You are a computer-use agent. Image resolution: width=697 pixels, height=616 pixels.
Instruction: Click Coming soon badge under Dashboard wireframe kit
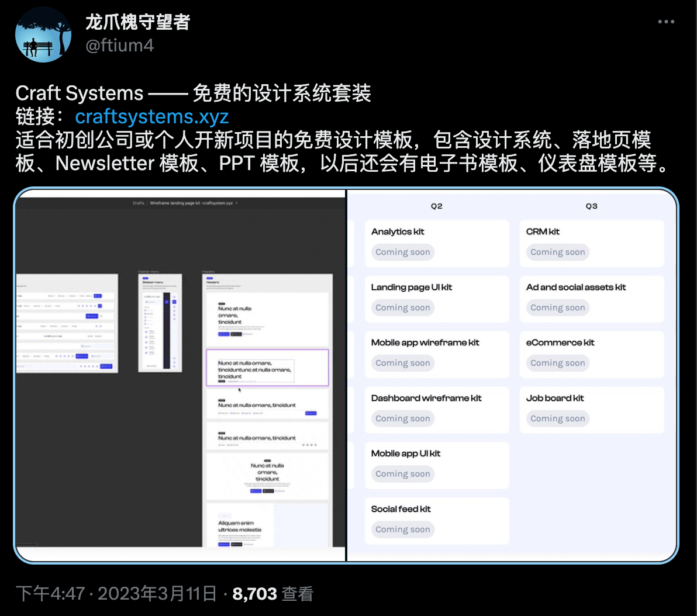(403, 418)
